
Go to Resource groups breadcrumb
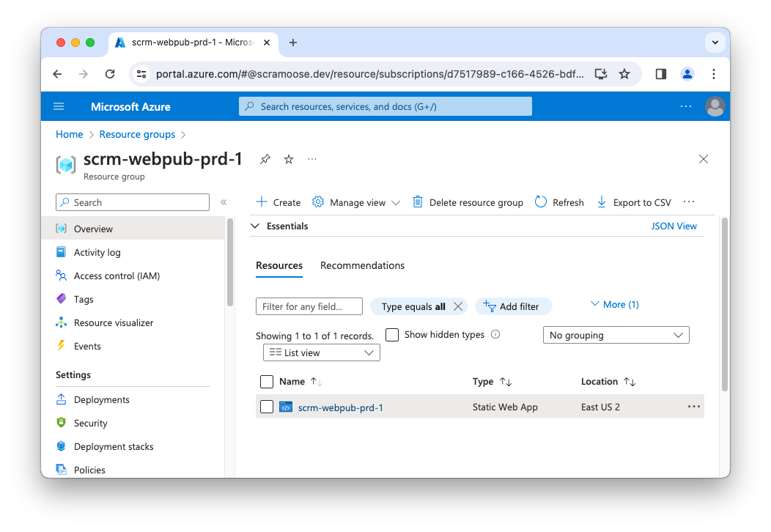[x=137, y=134]
